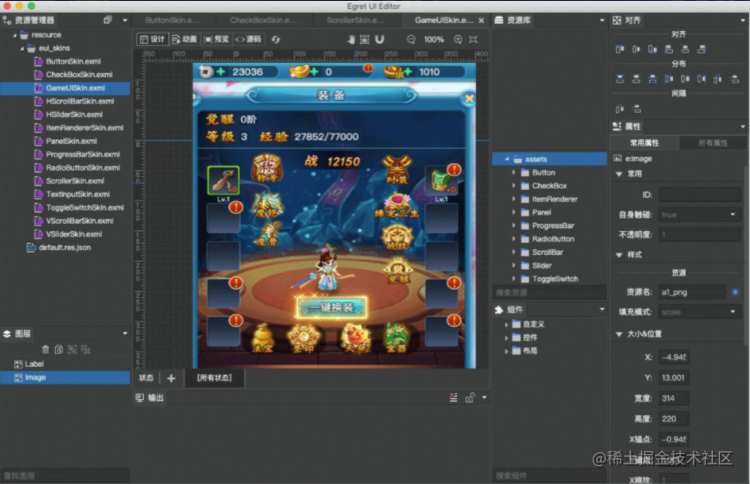Expand the Button assets folder

click(514, 172)
